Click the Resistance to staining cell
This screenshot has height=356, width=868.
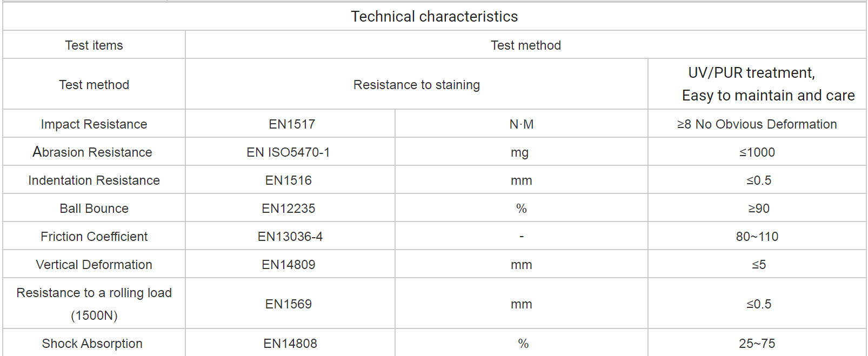pos(416,85)
